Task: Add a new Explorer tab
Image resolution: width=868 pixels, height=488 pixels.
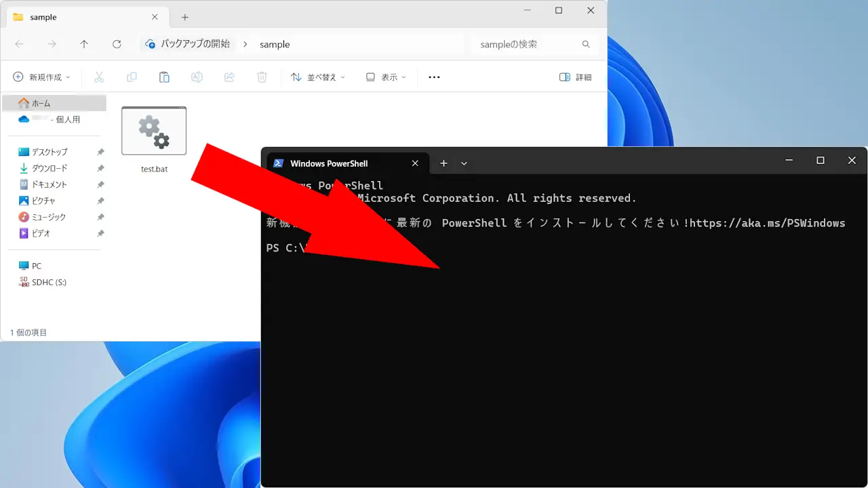Action: [184, 17]
